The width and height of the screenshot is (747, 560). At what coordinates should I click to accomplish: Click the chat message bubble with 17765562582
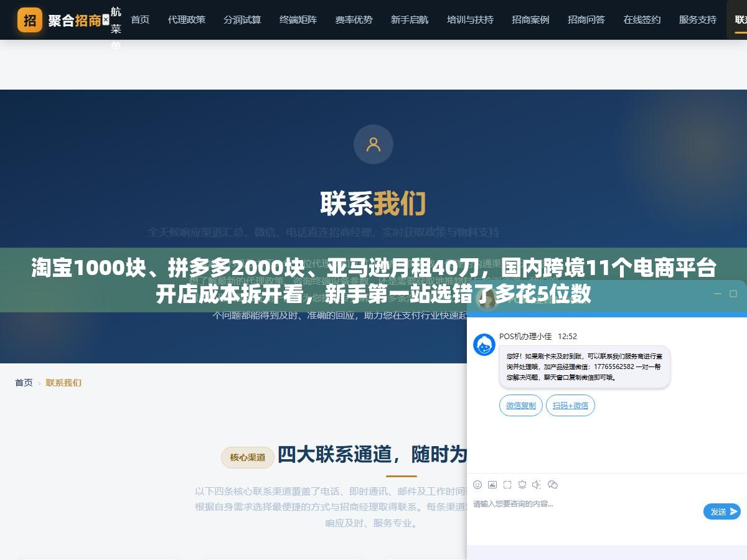[585, 367]
